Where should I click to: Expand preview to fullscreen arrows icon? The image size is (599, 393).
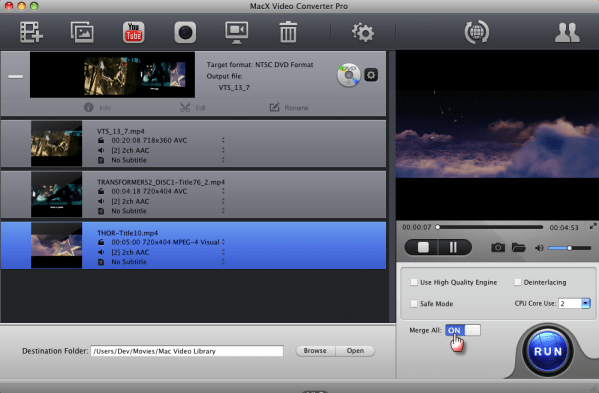point(593,226)
